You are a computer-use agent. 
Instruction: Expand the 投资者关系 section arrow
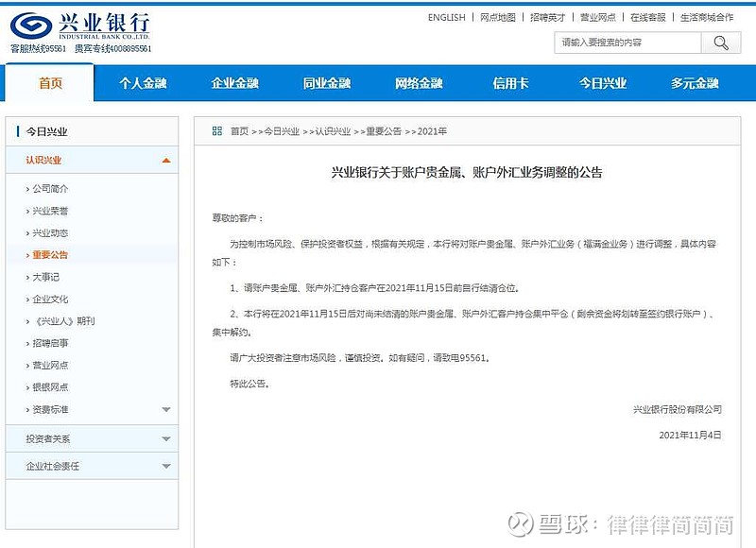(166, 438)
